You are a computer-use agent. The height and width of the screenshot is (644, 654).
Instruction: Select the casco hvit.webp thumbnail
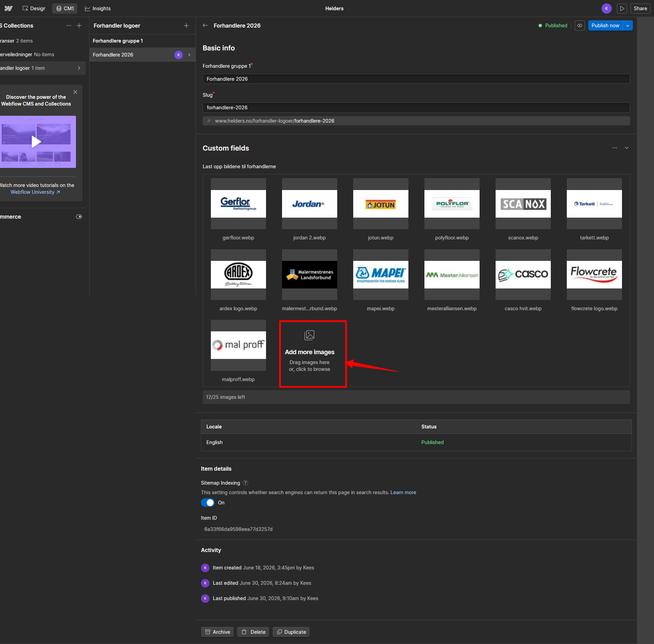(523, 274)
